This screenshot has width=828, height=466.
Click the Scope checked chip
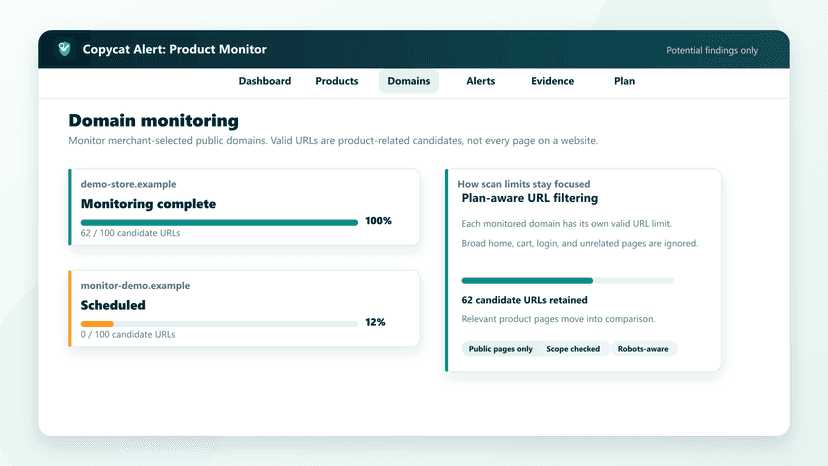(x=573, y=349)
